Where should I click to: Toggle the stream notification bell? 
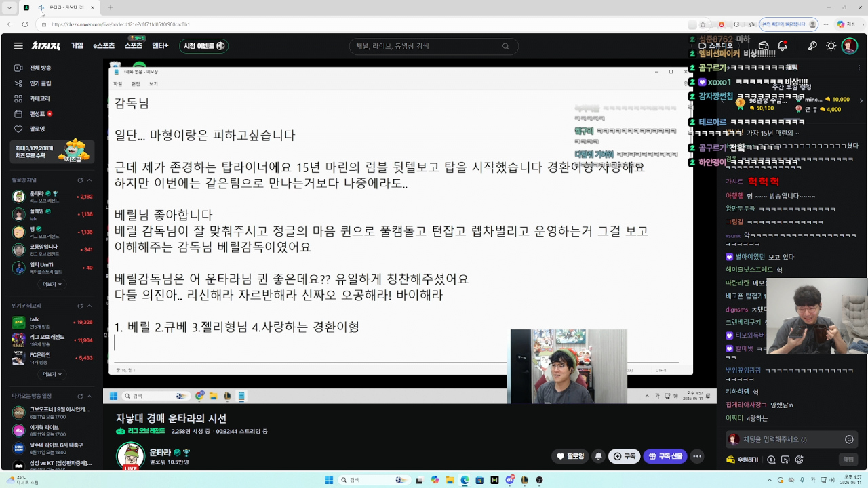(x=598, y=456)
